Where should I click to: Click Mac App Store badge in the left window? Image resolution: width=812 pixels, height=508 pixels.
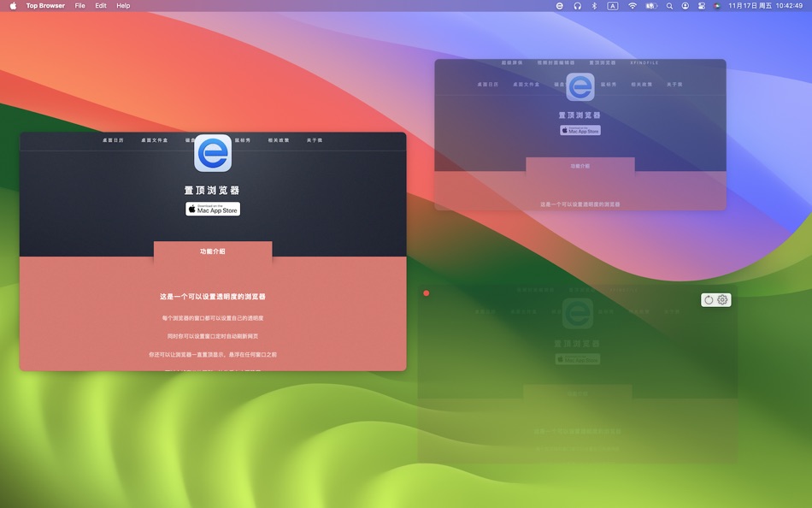click(213, 209)
